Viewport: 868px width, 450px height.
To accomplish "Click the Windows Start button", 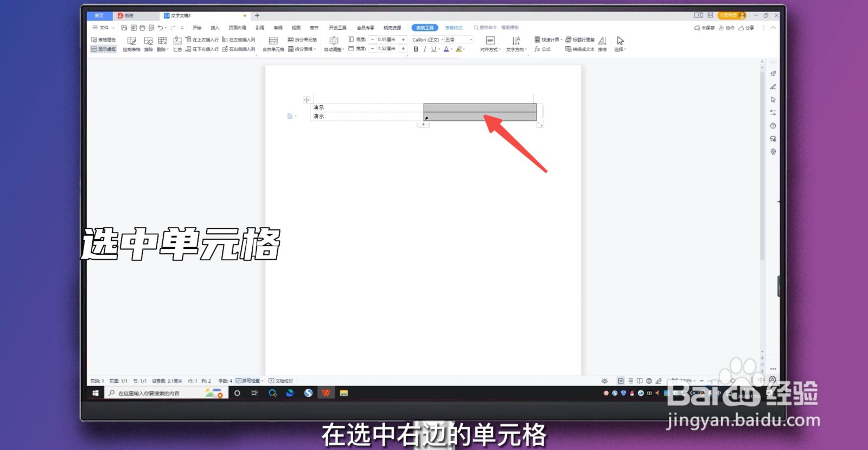I will tap(95, 393).
